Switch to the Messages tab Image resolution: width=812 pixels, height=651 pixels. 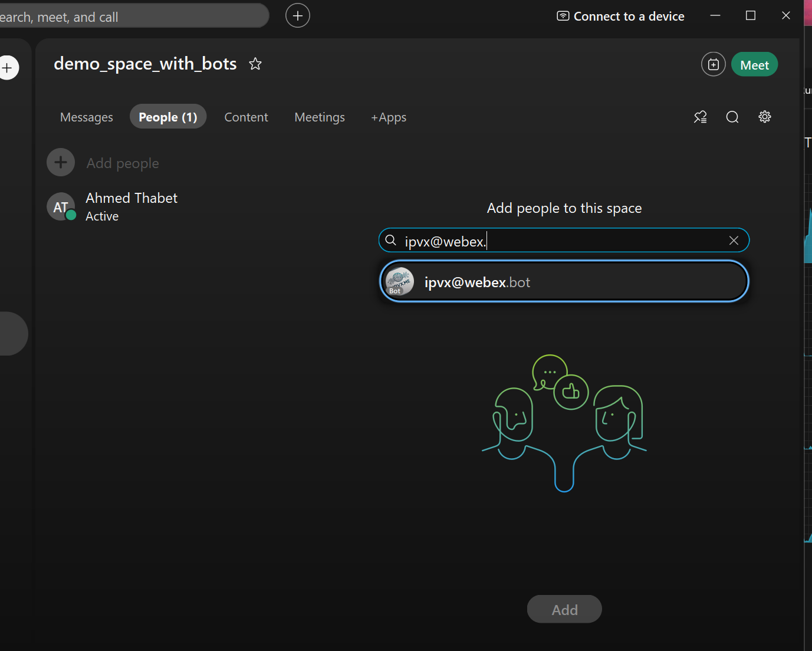(x=87, y=117)
